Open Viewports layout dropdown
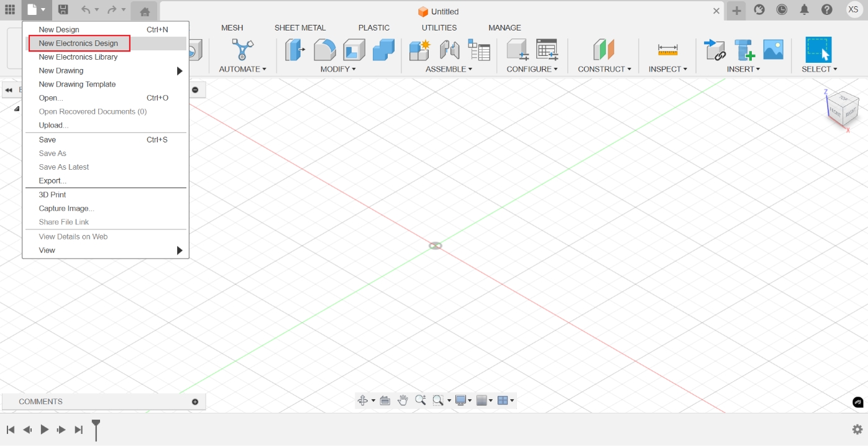The width and height of the screenshot is (868, 447). click(x=506, y=400)
